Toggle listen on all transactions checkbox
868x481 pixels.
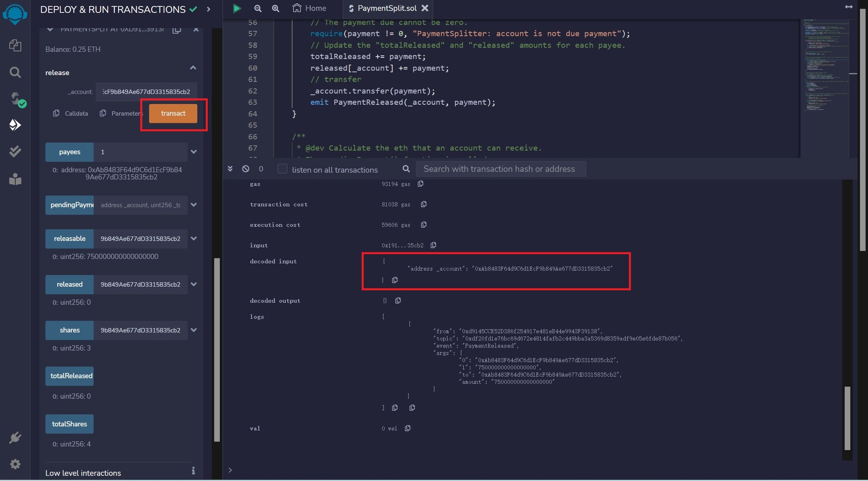pyautogui.click(x=282, y=169)
